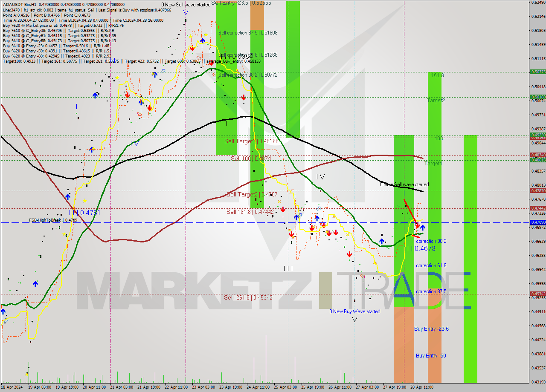
Task: Click blue 0.47090 current price tag
Action: point(538,222)
